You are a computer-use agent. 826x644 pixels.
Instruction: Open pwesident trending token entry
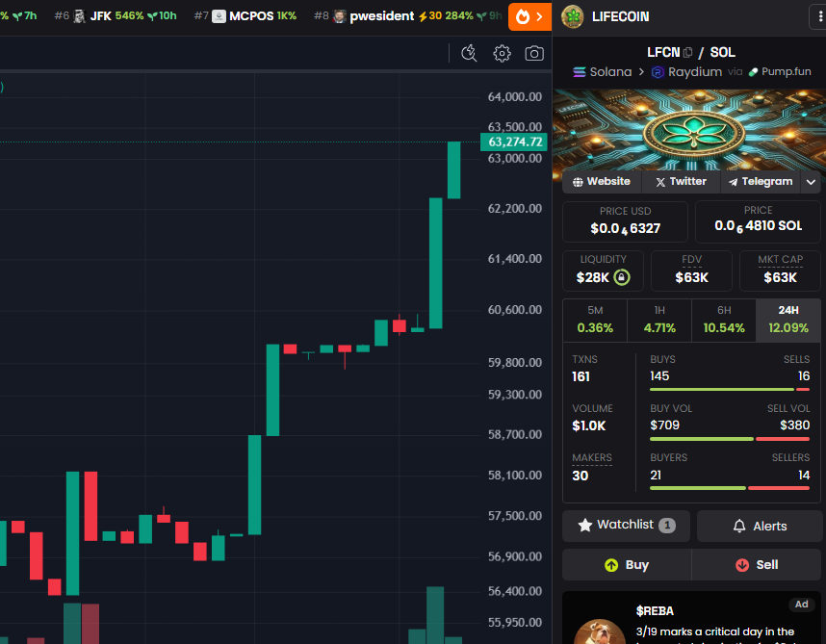408,16
